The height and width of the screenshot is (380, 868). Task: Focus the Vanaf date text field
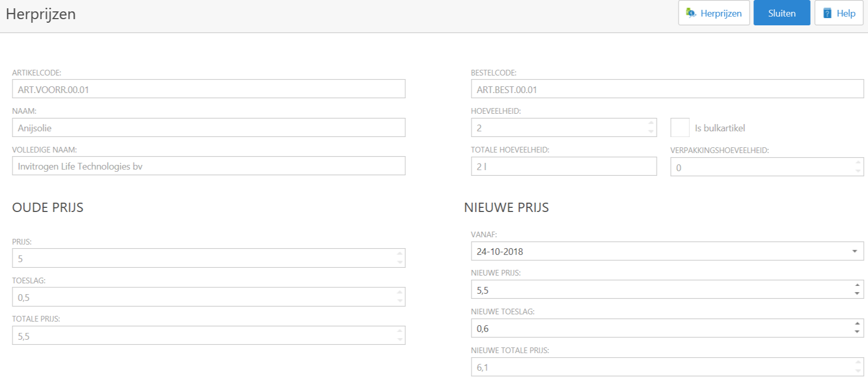point(656,251)
